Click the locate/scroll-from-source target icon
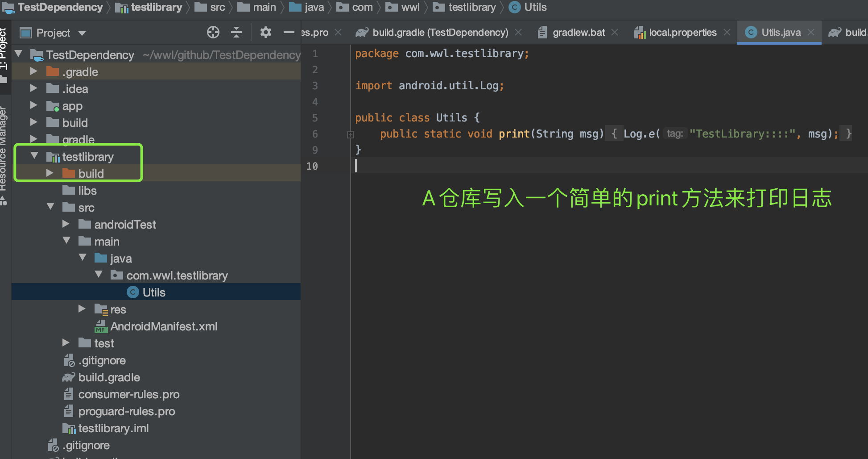The height and width of the screenshot is (459, 868). click(x=213, y=33)
